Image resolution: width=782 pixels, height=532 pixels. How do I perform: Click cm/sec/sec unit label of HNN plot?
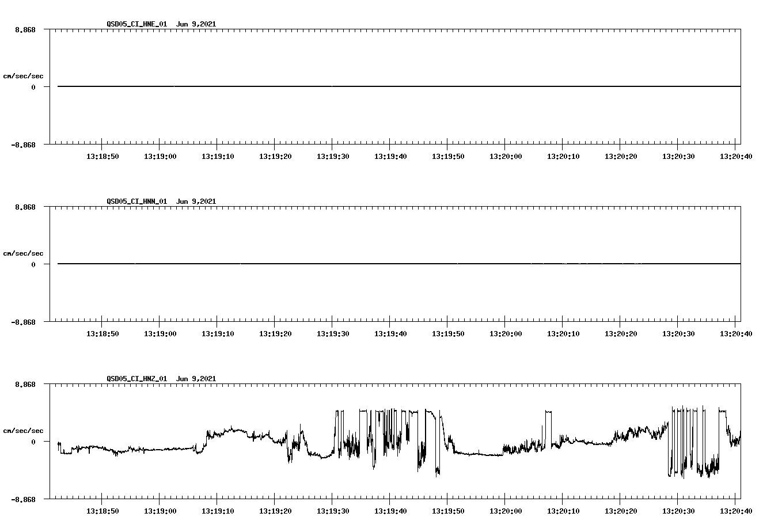[x=23, y=253]
